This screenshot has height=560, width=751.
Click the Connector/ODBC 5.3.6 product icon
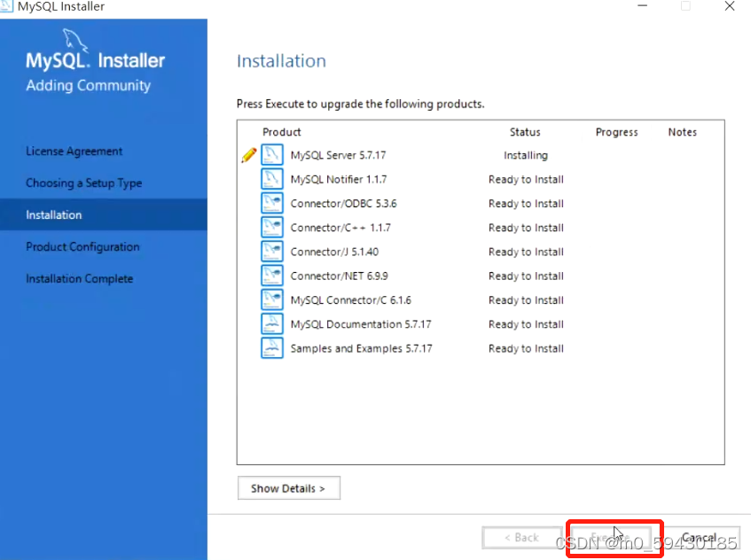pos(272,203)
